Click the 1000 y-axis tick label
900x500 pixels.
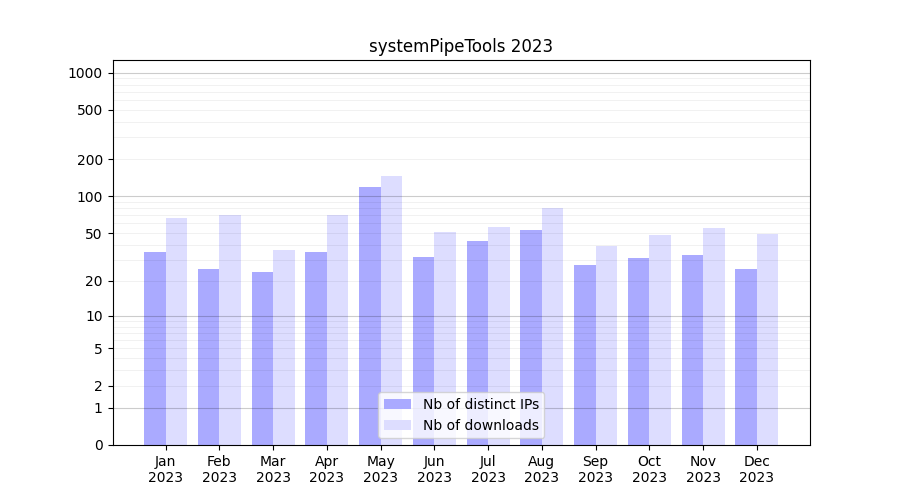tap(85, 73)
